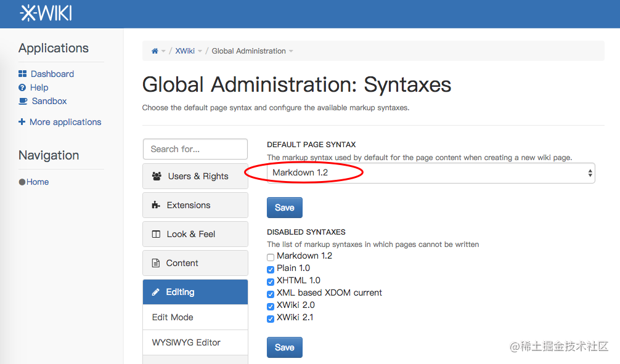
Task: Click the Home bullet icon in Navigation
Action: (22, 182)
